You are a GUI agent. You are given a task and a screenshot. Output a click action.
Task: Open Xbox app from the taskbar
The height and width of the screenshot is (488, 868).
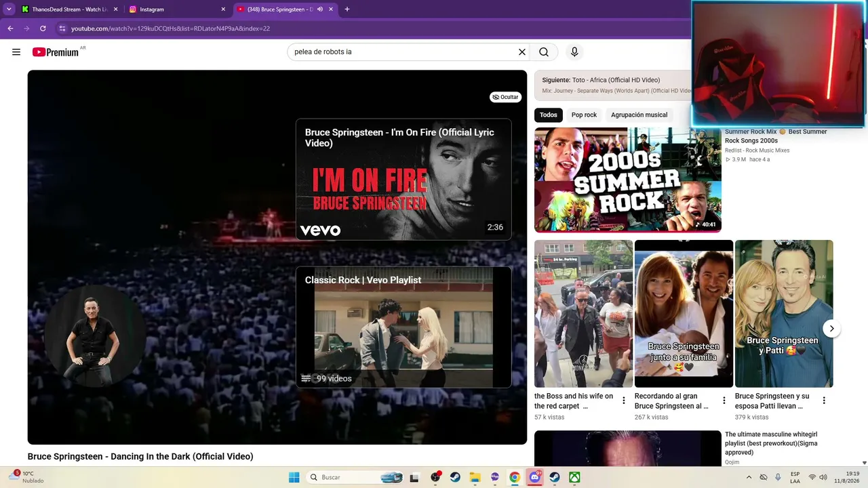[x=574, y=477]
